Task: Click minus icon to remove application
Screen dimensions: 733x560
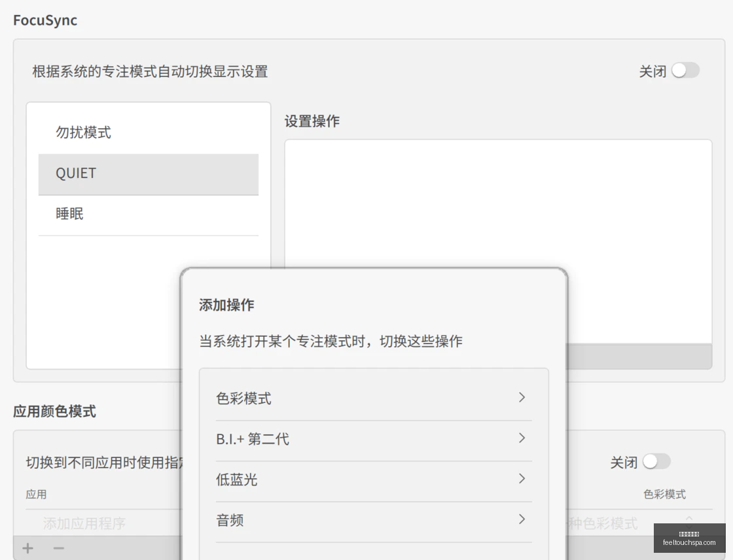Action: [x=59, y=548]
